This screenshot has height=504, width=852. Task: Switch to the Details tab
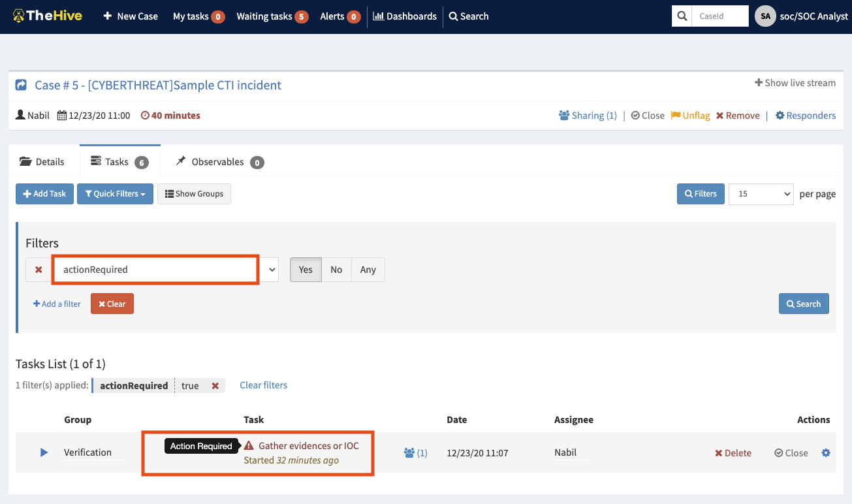42,161
